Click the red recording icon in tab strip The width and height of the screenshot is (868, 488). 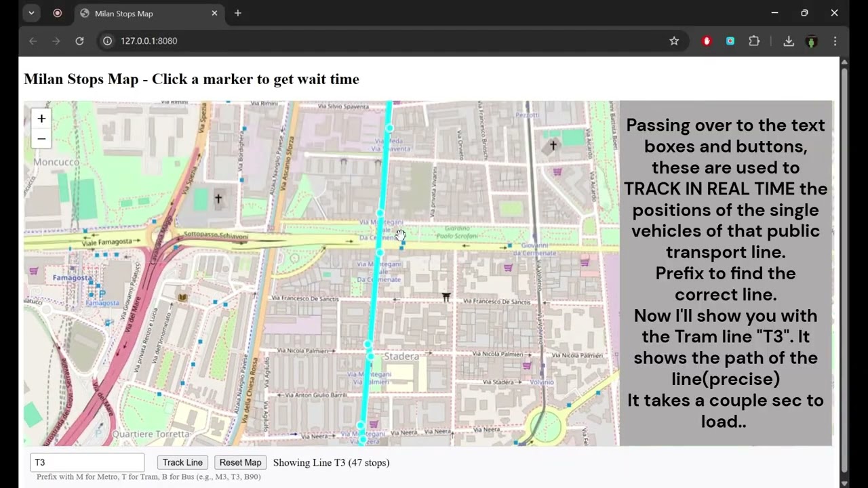[x=57, y=13]
